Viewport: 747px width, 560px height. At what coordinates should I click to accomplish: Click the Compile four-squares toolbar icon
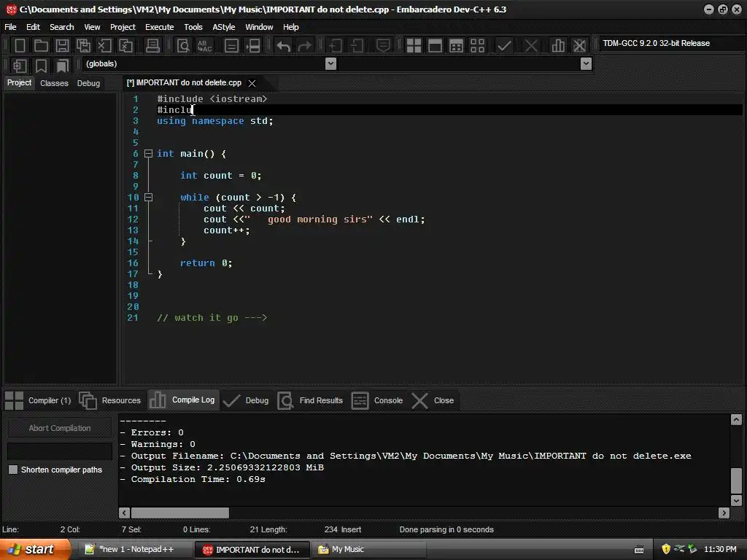tap(414, 46)
